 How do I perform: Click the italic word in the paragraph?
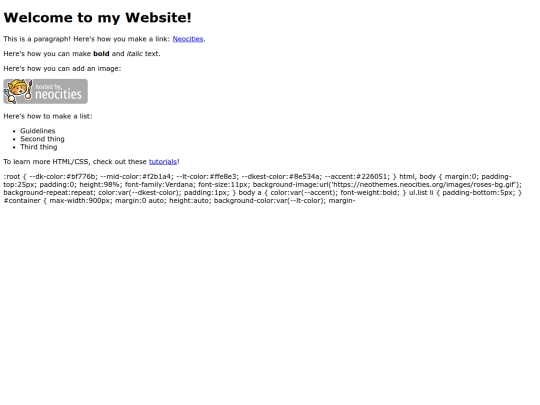(x=135, y=54)
